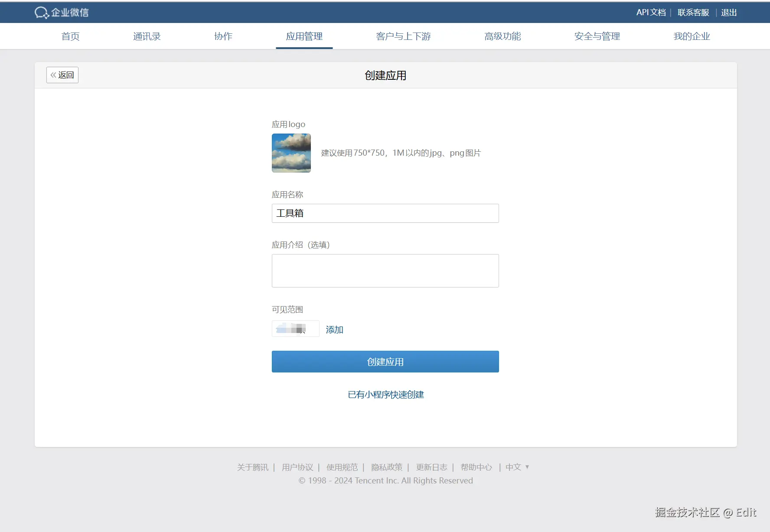Screen dimensions: 770x532
Task: Click 退出 to log out
Action: click(729, 13)
